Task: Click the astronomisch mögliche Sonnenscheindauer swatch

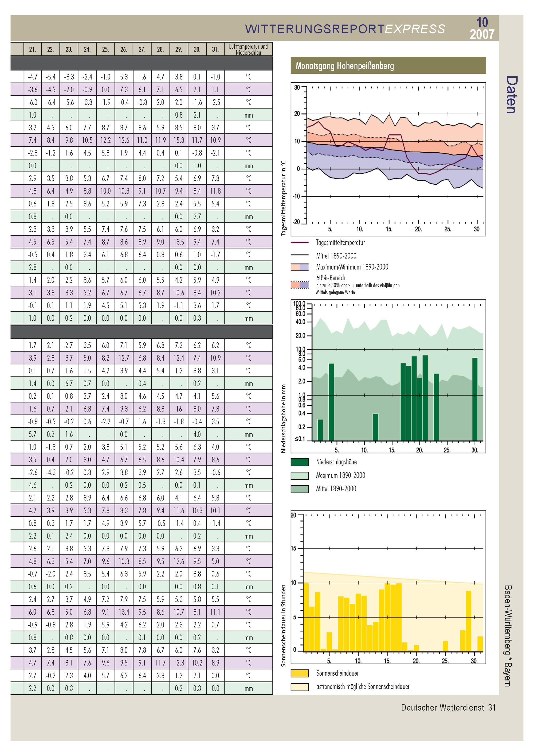Action: 299,687
